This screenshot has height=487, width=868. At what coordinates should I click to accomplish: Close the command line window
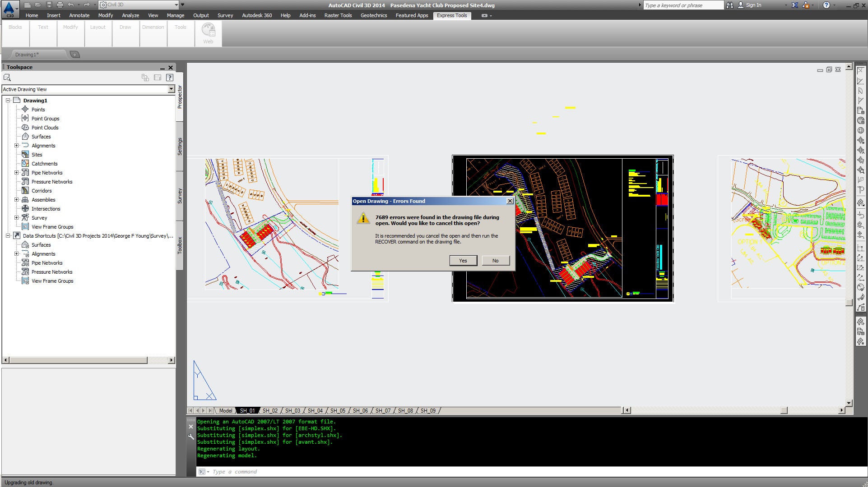[191, 427]
